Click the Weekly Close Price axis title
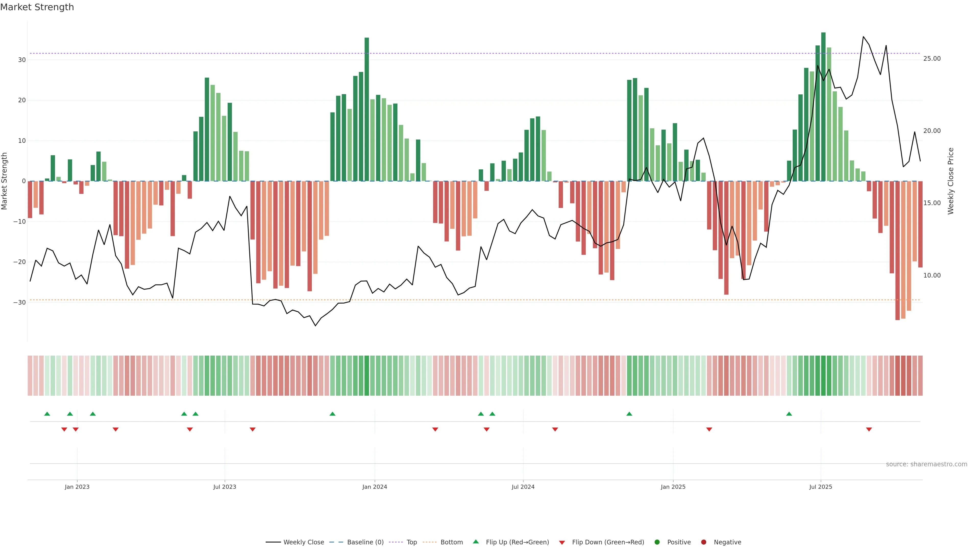 pos(951,181)
